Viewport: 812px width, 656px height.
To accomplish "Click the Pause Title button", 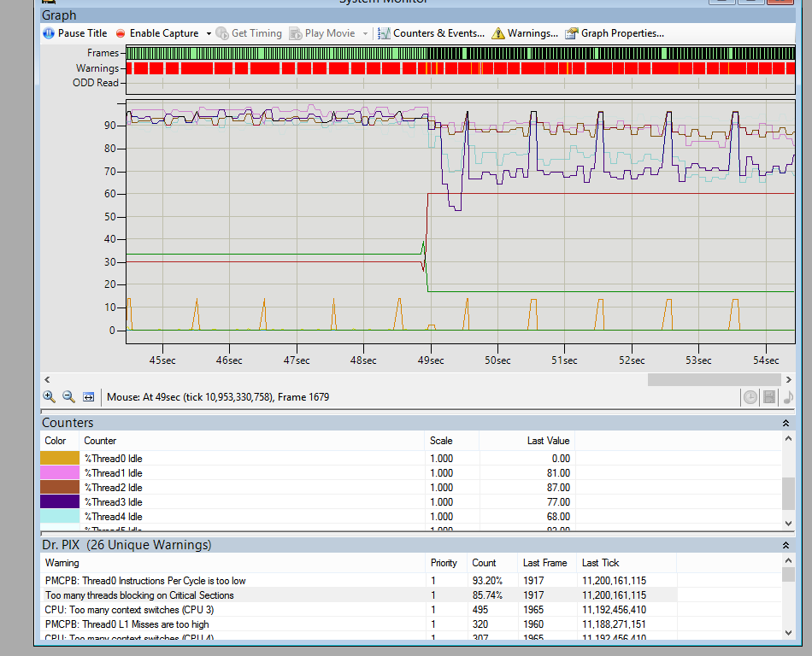I will click(75, 33).
